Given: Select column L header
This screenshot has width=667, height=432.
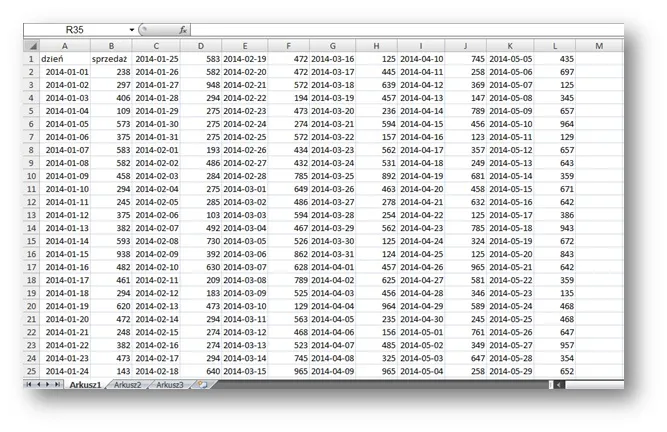Looking at the screenshot, I should coord(555,46).
